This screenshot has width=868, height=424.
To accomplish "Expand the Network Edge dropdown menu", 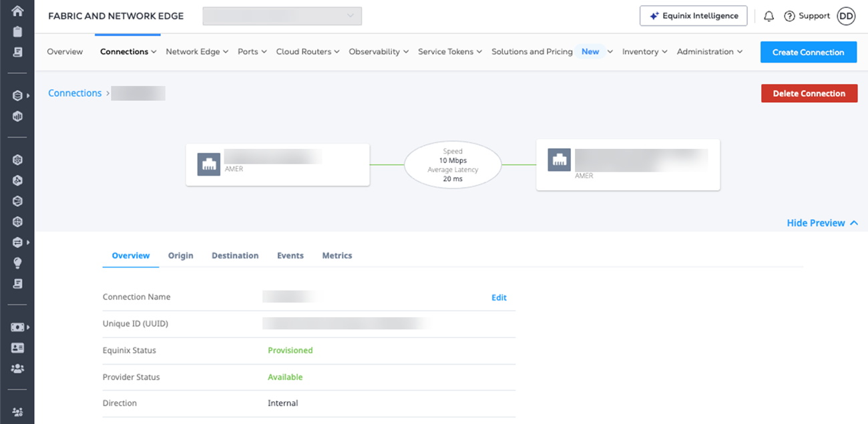I will tap(197, 51).
